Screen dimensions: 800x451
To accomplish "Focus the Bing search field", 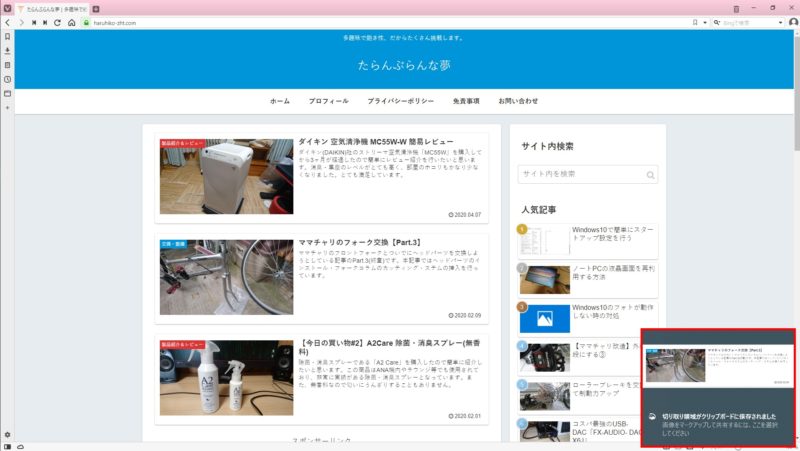I will [748, 22].
